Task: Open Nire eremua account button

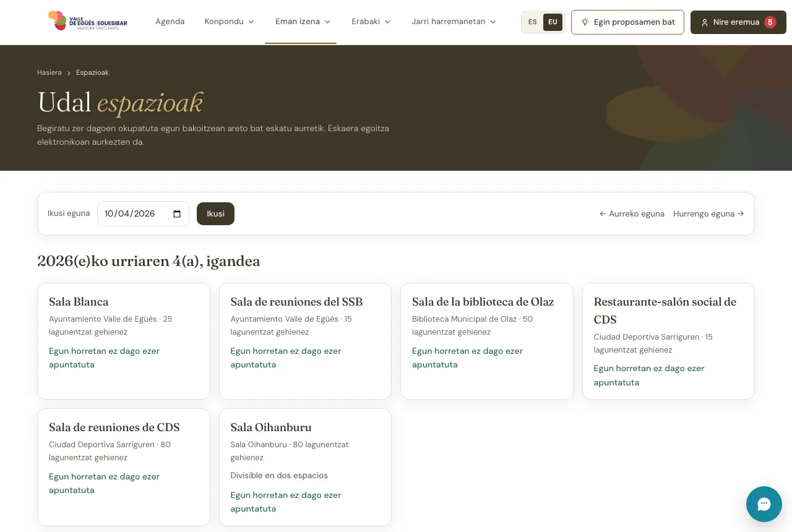Action: (x=738, y=22)
